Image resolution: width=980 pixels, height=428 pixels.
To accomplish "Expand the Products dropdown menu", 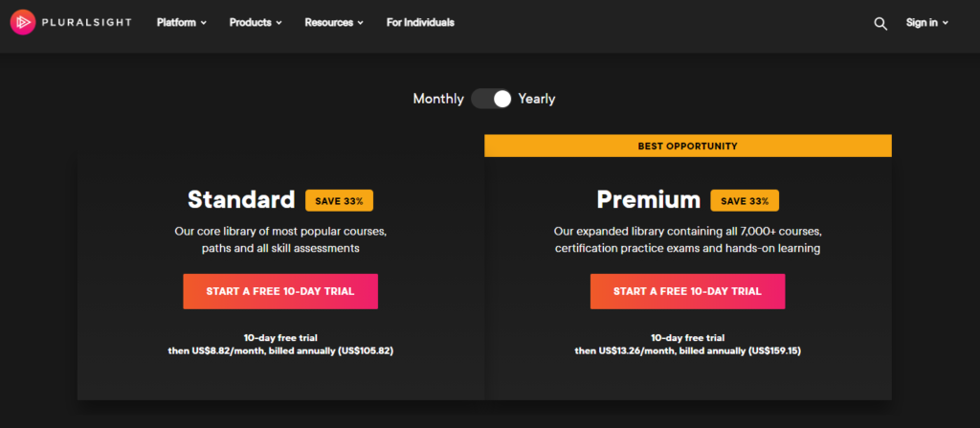I will tap(256, 22).
